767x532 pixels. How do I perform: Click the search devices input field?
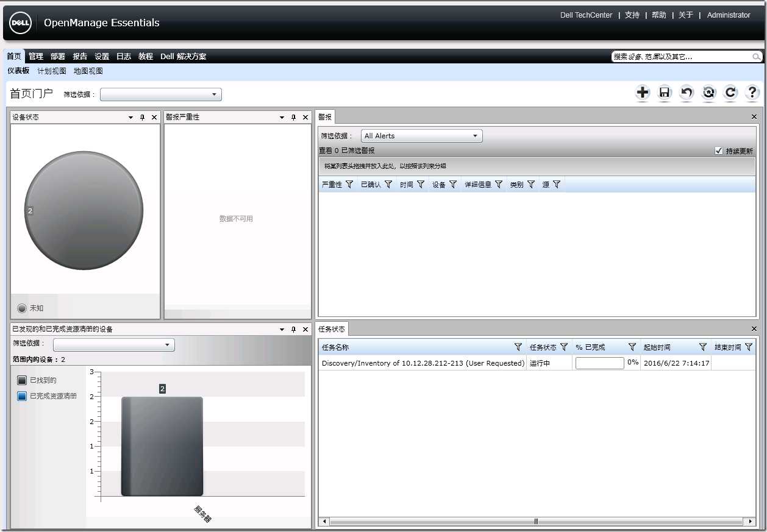[682, 57]
